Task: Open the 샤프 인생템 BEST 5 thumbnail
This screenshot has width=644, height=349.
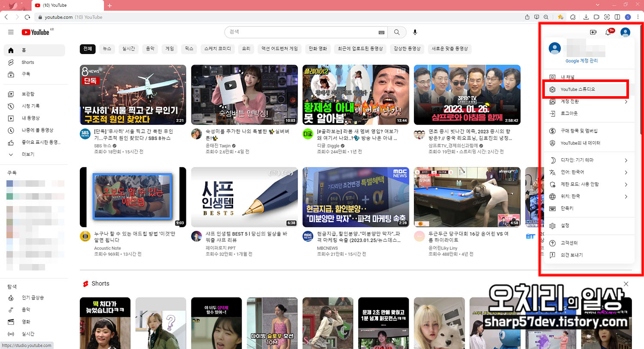Action: click(x=244, y=197)
